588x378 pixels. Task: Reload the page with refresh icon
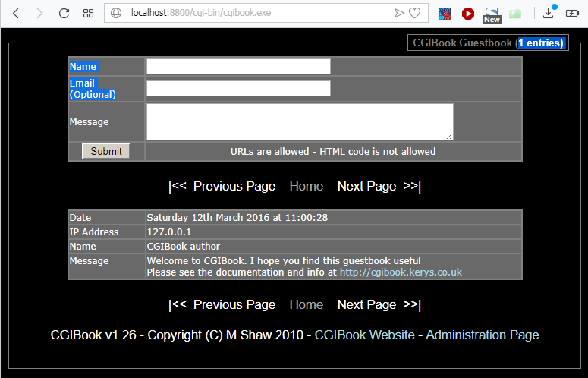[x=64, y=14]
